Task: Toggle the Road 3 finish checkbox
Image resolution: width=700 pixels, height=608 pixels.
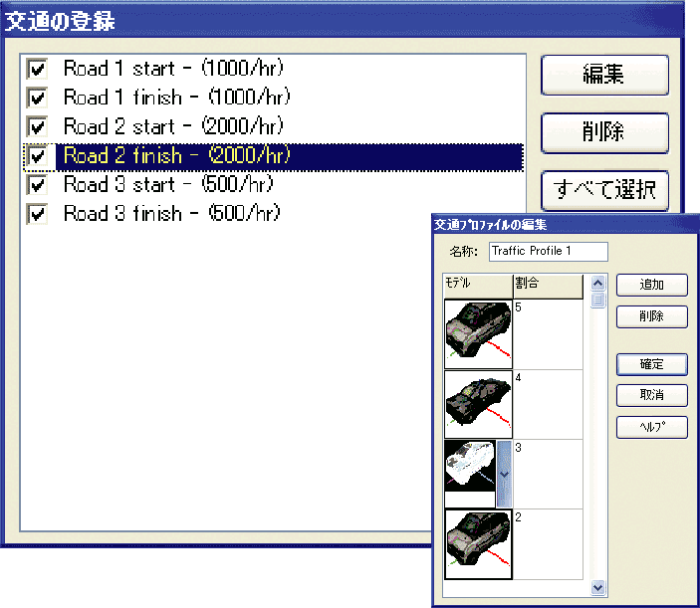Action: [x=37, y=214]
